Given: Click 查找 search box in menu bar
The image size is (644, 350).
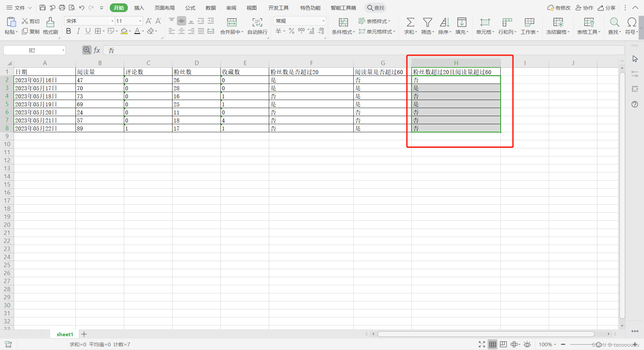Looking at the screenshot, I should (x=376, y=8).
